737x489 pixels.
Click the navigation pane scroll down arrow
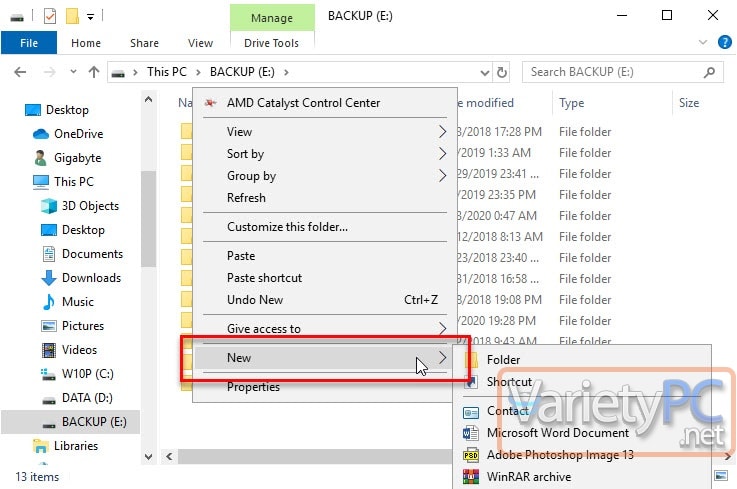(x=149, y=456)
